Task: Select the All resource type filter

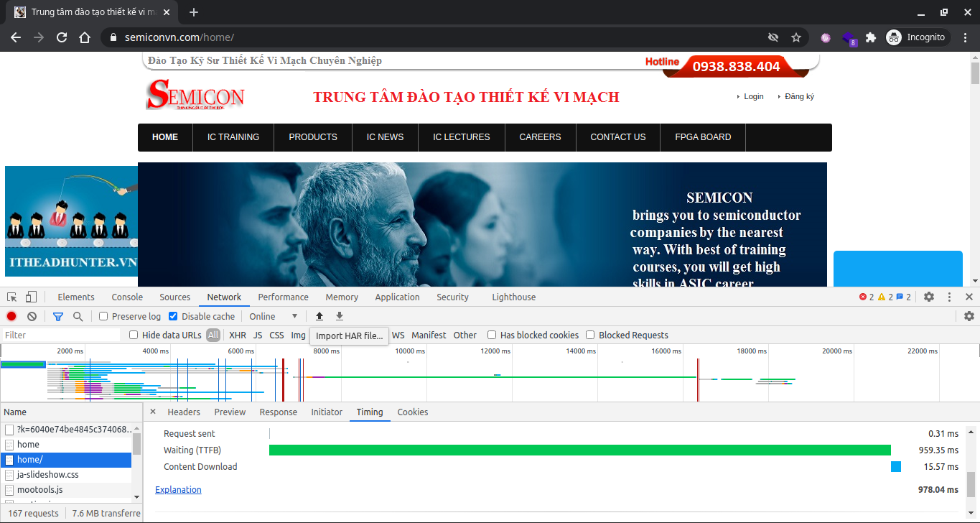Action: [213, 335]
